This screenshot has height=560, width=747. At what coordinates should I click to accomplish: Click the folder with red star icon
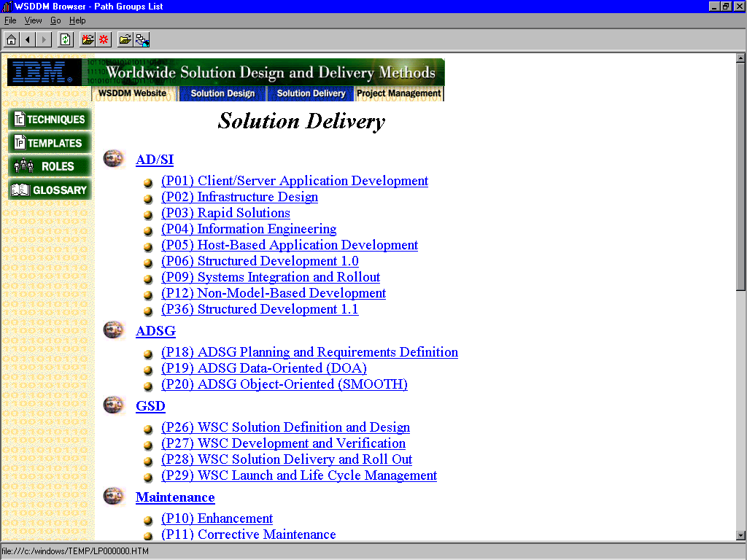[88, 39]
